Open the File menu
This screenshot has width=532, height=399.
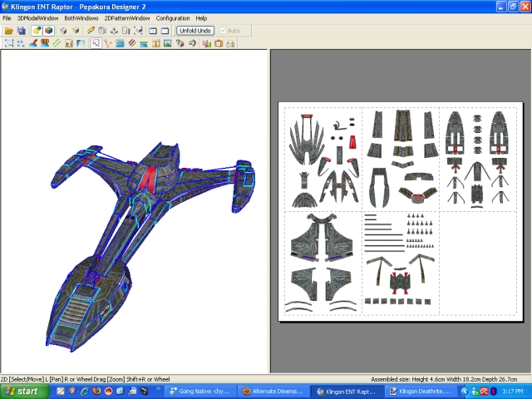tap(7, 18)
